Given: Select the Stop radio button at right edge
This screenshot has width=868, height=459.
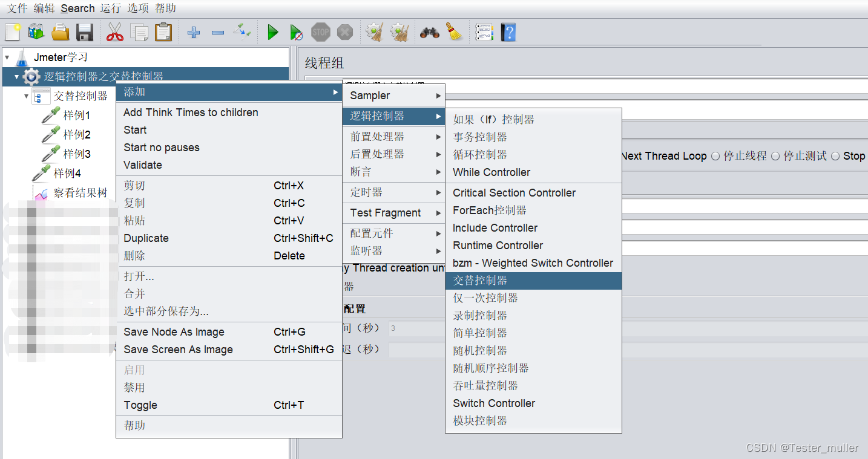Looking at the screenshot, I should click(x=835, y=156).
